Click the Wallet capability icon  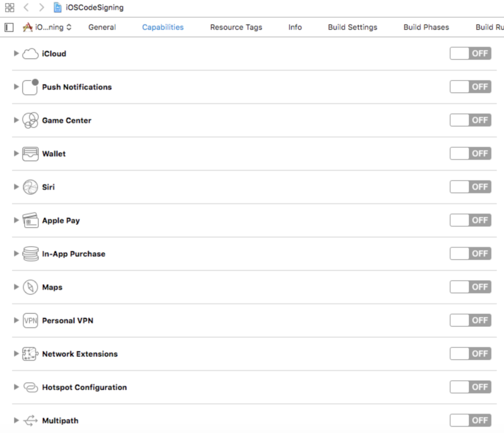(x=30, y=153)
